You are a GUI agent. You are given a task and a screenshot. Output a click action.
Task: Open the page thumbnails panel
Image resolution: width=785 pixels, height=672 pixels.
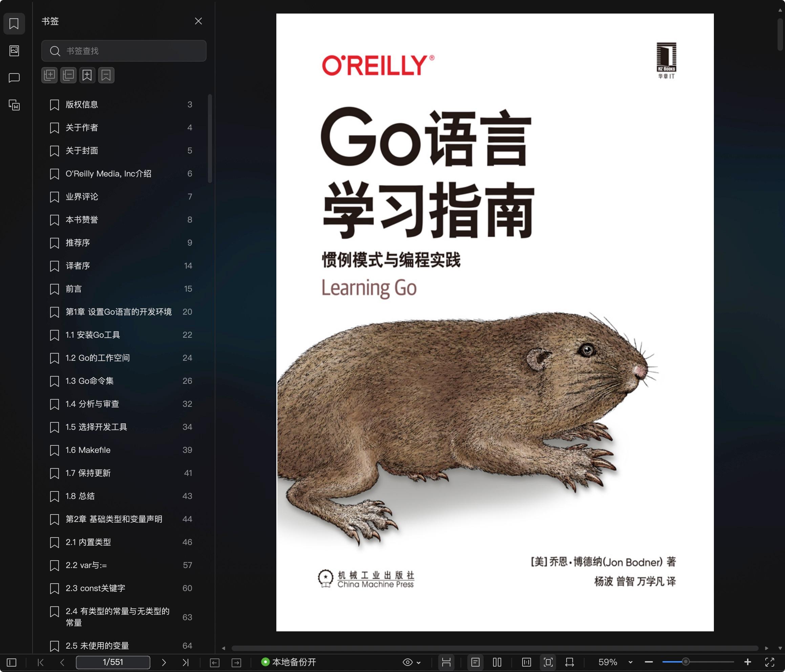pos(14,50)
